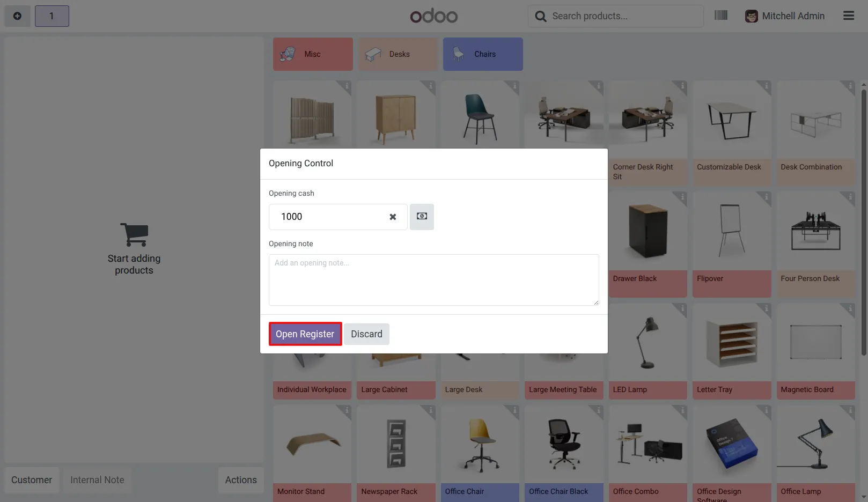Clear the opening cash value with the X
Image resolution: width=868 pixels, height=502 pixels.
coord(393,217)
